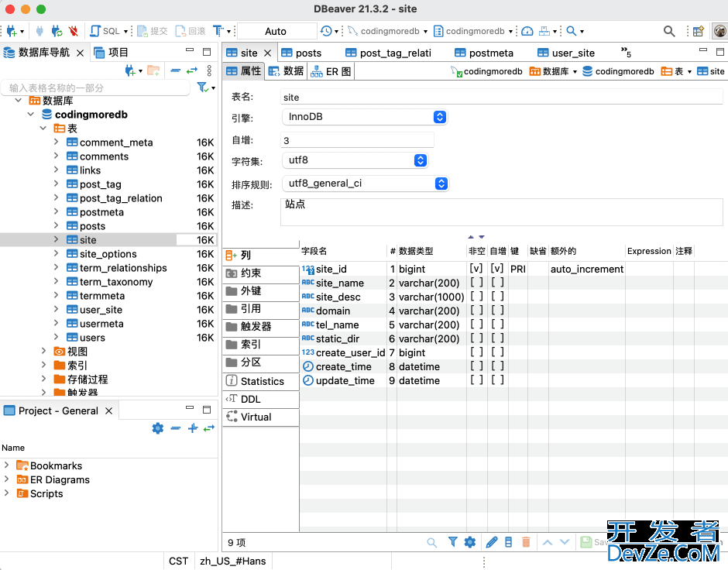728x570 pixels.
Task: Collapse the codingmoredb tree node
Action: (31, 114)
